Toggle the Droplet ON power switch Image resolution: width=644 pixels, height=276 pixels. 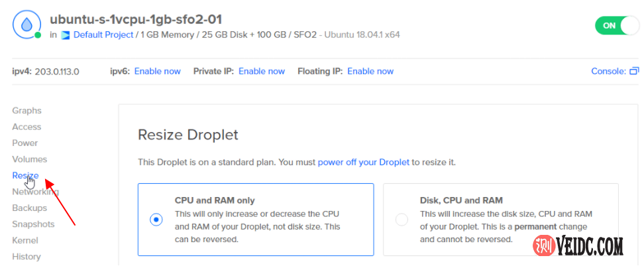[615, 26]
